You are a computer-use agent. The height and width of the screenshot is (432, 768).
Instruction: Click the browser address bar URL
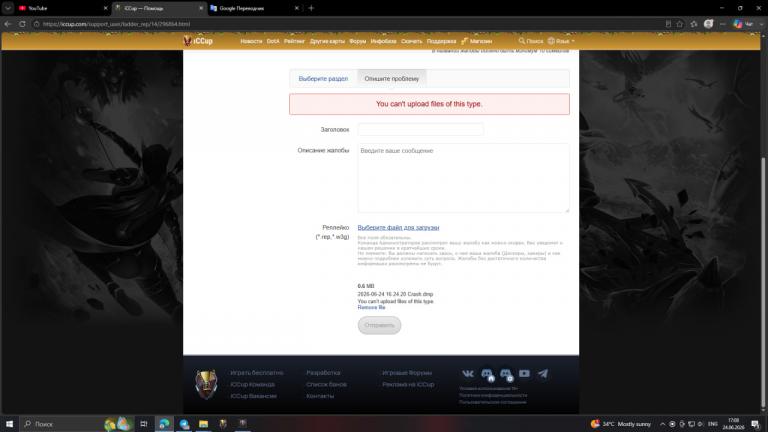coord(117,24)
